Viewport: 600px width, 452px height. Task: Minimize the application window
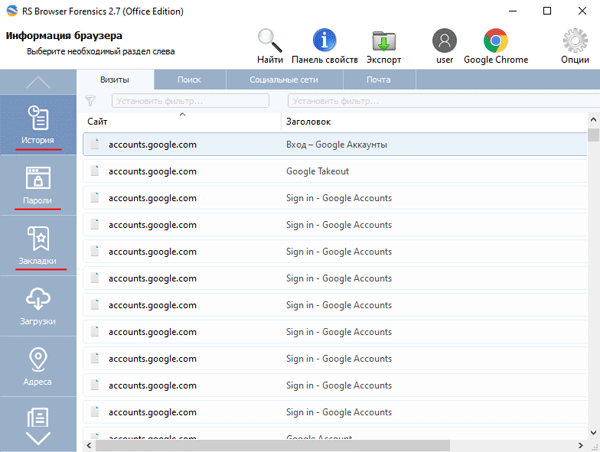click(513, 11)
